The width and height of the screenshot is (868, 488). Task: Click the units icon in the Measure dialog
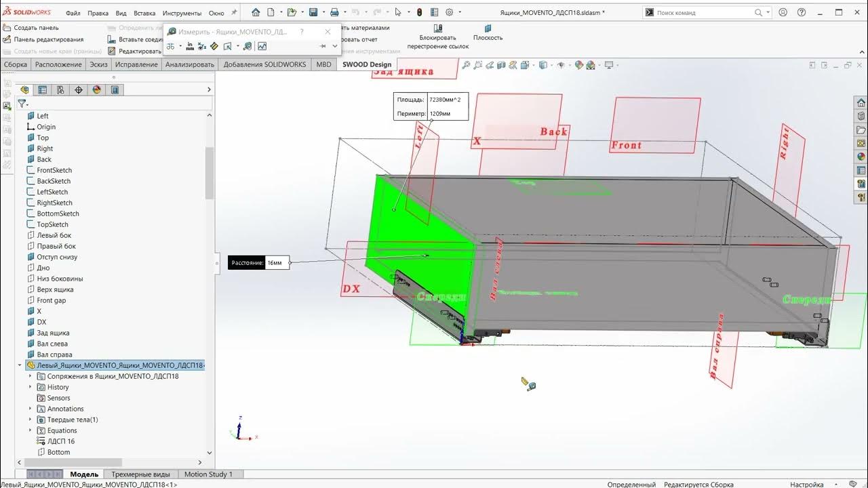point(191,46)
